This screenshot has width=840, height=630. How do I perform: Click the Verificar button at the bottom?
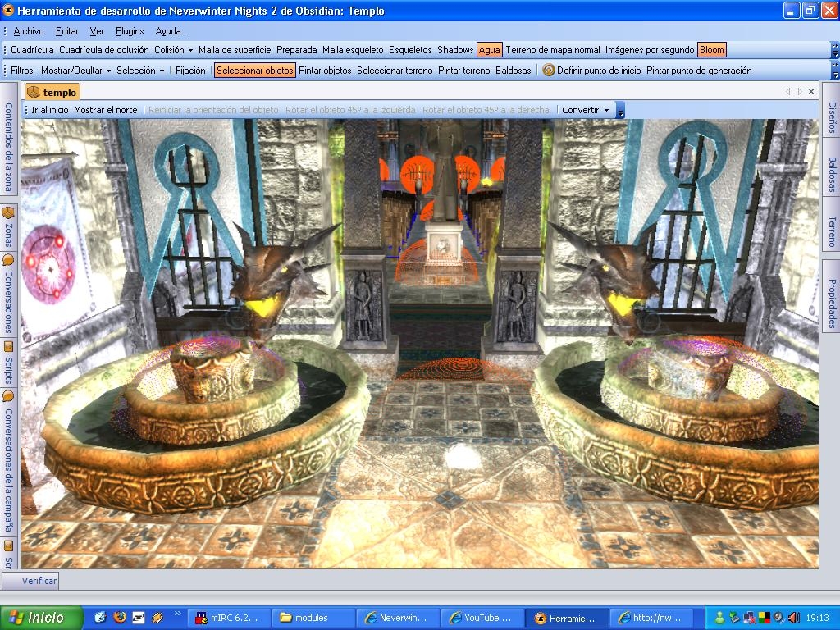39,581
